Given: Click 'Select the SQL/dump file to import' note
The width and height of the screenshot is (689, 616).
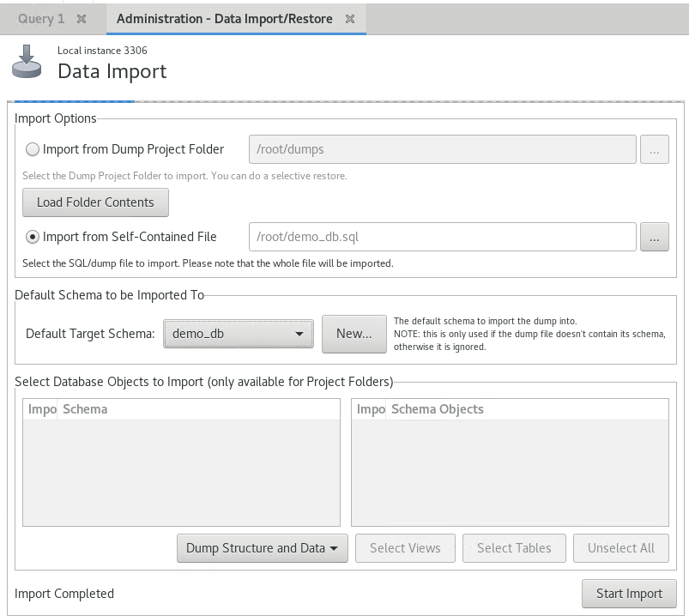Looking at the screenshot, I should [x=208, y=263].
